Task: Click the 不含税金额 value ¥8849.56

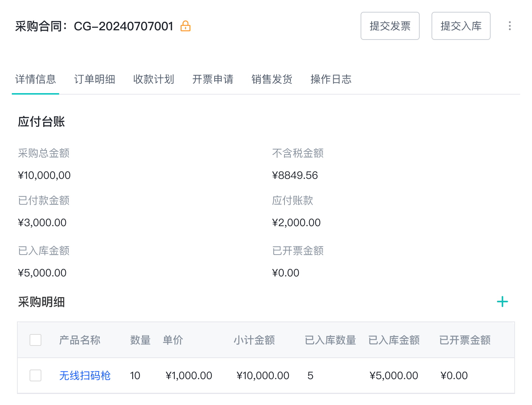Action: tap(295, 175)
